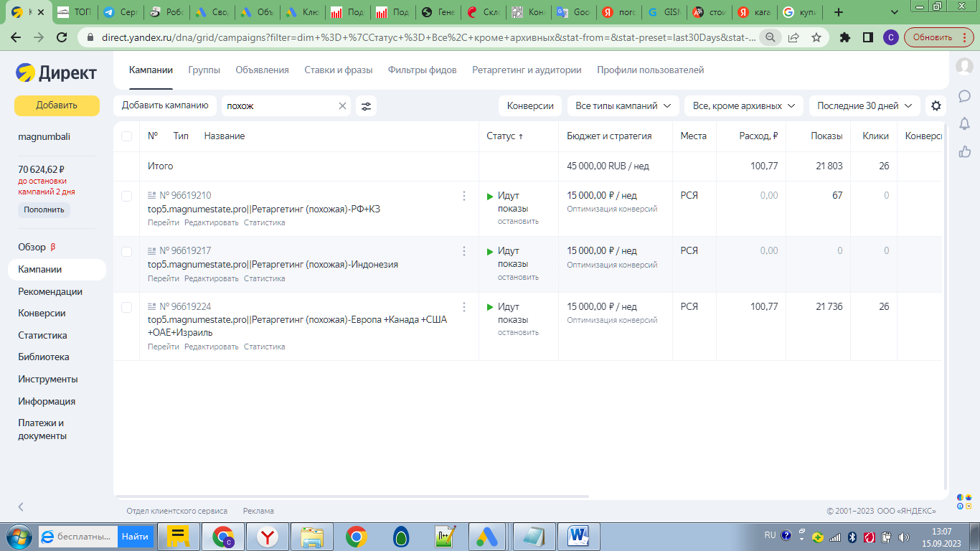Reload the page with the browser refresh icon

pos(62,37)
